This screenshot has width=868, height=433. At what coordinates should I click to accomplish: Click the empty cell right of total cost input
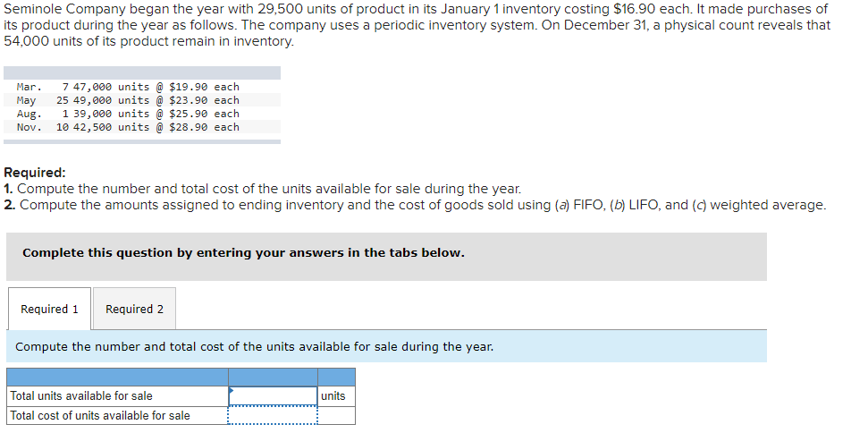pyautogui.click(x=335, y=415)
